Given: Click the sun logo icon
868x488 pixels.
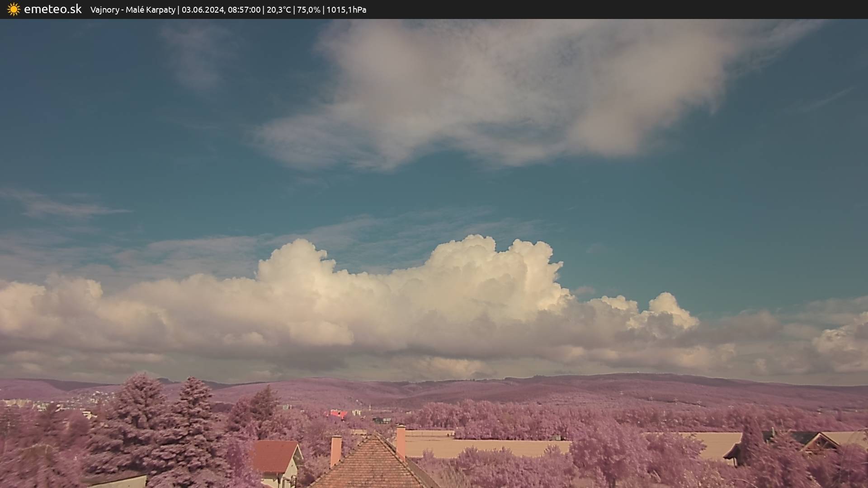Looking at the screenshot, I should (14, 9).
